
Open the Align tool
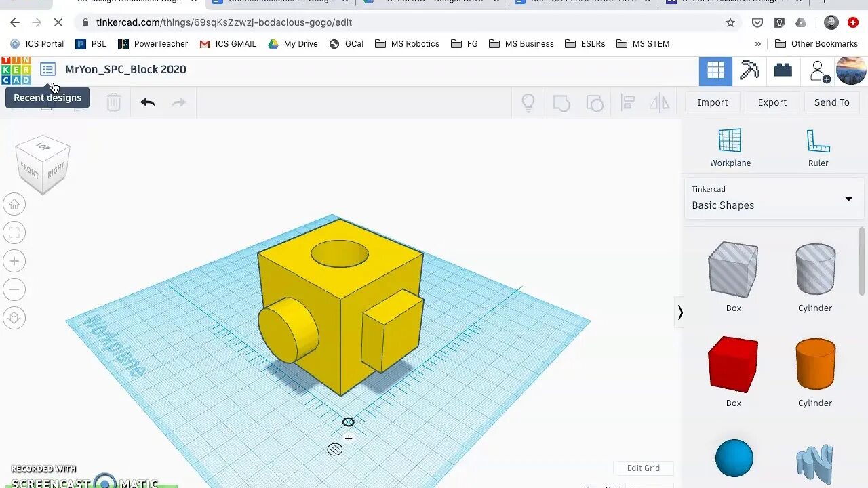click(628, 103)
